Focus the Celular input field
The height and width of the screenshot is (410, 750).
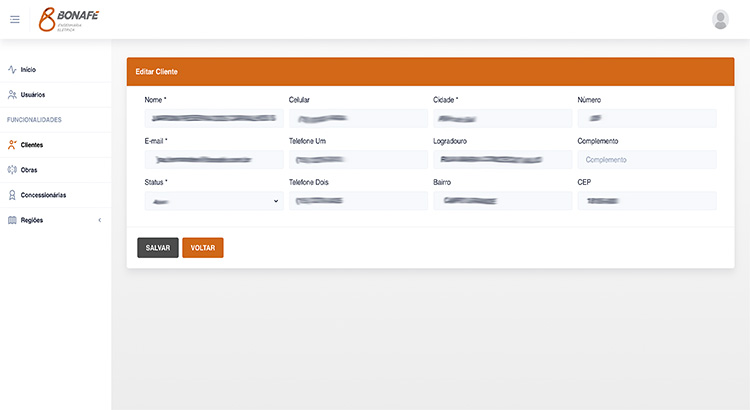tap(358, 118)
